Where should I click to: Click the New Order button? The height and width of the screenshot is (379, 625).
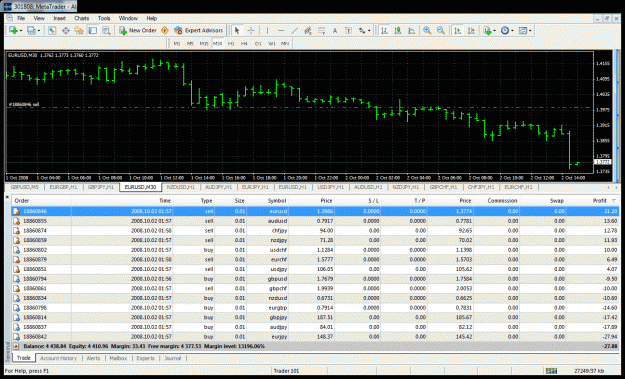(x=138, y=30)
